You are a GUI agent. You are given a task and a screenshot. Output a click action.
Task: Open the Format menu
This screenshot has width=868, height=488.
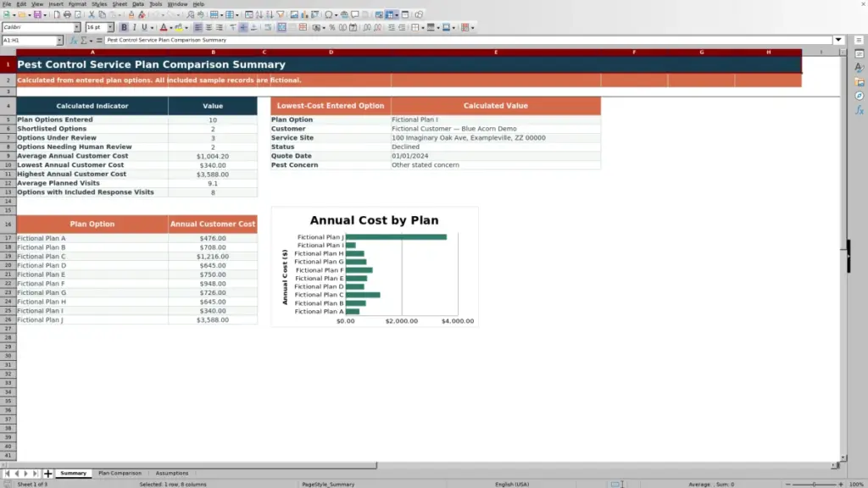[x=77, y=4]
